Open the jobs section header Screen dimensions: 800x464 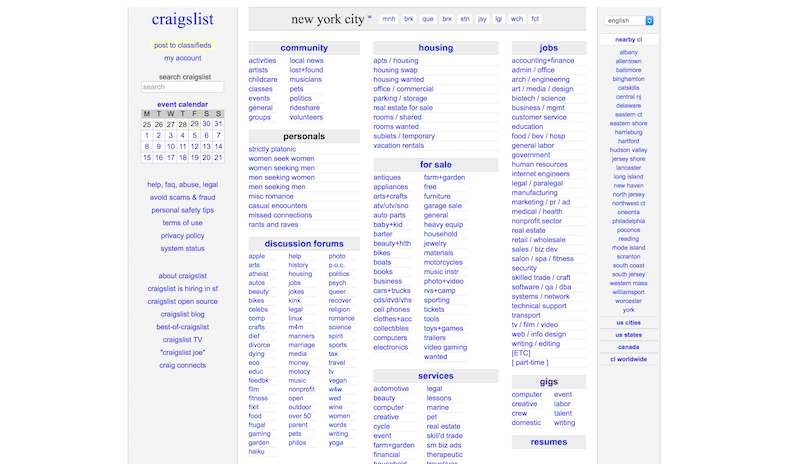(x=548, y=48)
